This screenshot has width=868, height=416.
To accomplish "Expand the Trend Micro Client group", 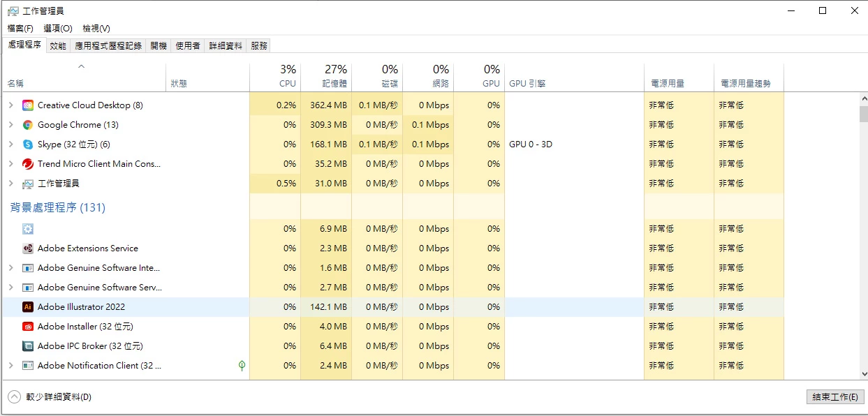I will pos(10,164).
